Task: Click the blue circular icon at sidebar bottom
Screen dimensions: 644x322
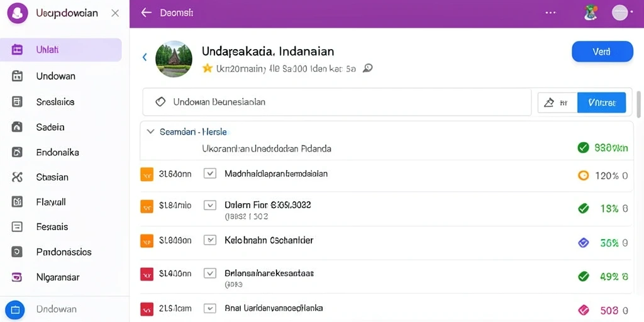Action: click(15, 309)
